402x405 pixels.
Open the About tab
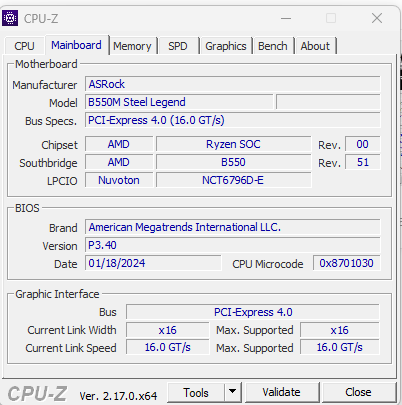tap(315, 46)
